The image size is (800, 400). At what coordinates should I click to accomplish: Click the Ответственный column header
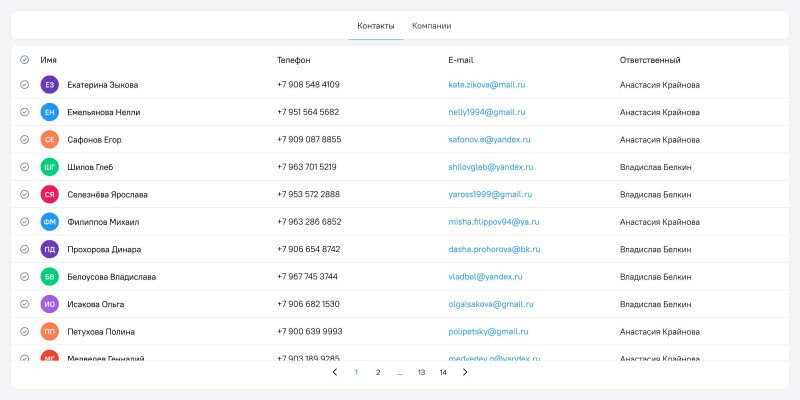click(x=650, y=60)
